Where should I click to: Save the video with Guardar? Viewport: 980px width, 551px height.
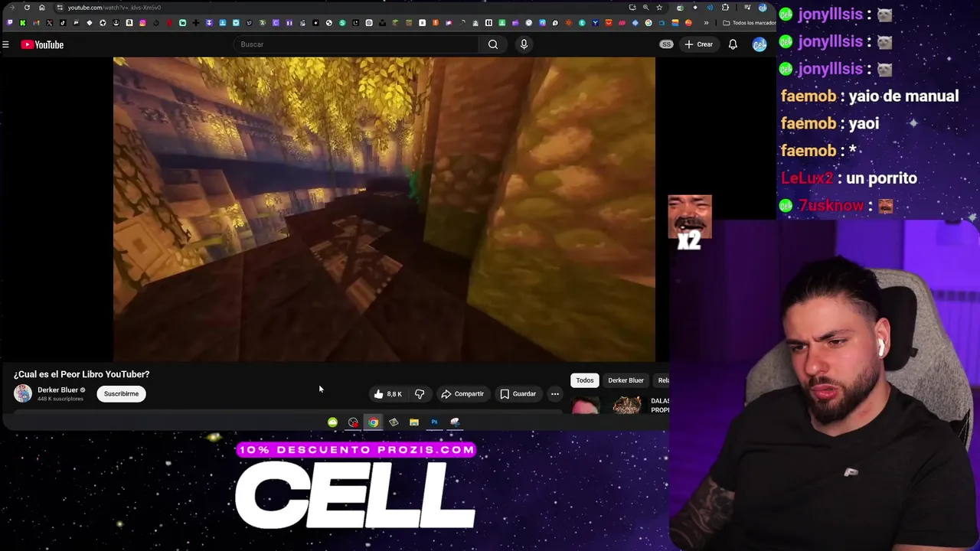coord(518,394)
